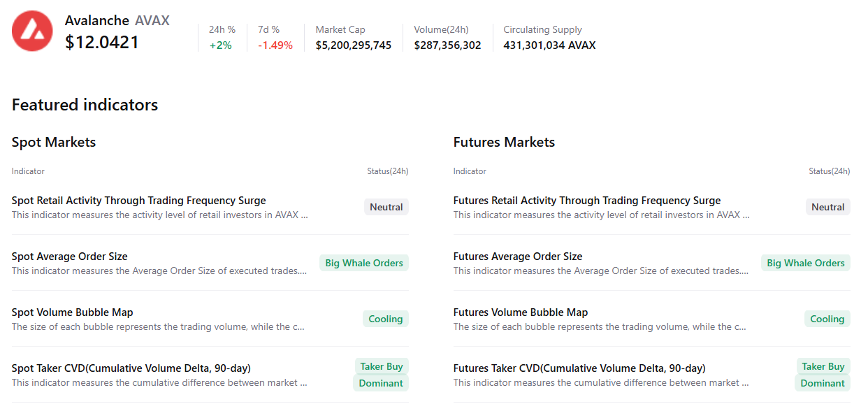Viewport: 868px width, 411px height.
Task: Open Spot Retail Activity Through Trading Frequency Surge
Action: click(138, 201)
